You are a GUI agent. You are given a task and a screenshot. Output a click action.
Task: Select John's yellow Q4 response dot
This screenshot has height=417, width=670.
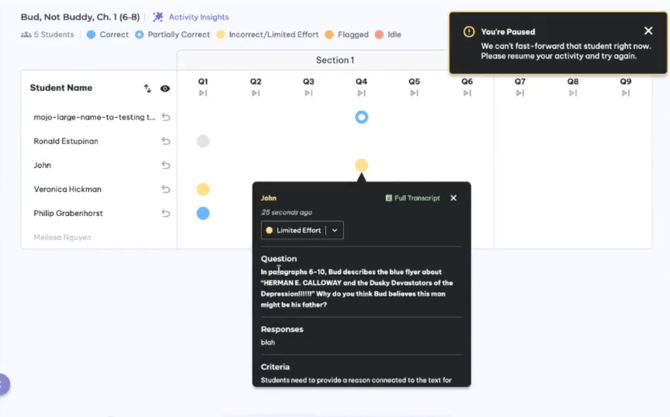click(x=361, y=165)
